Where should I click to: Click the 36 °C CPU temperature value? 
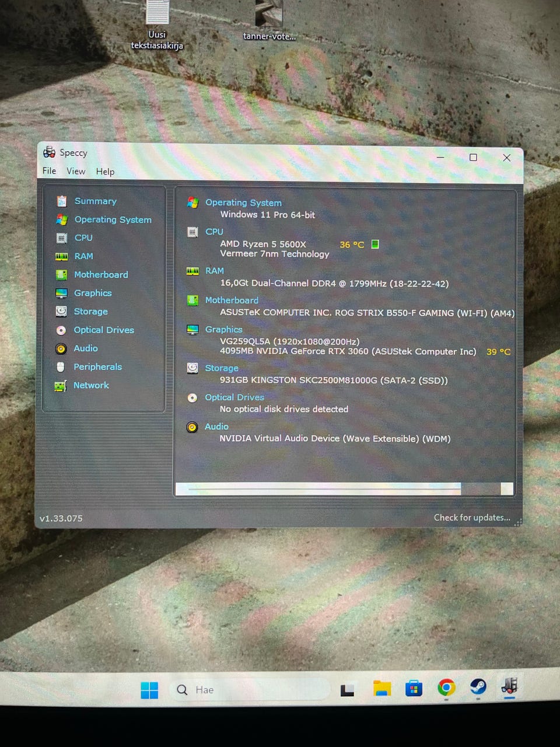tap(352, 245)
